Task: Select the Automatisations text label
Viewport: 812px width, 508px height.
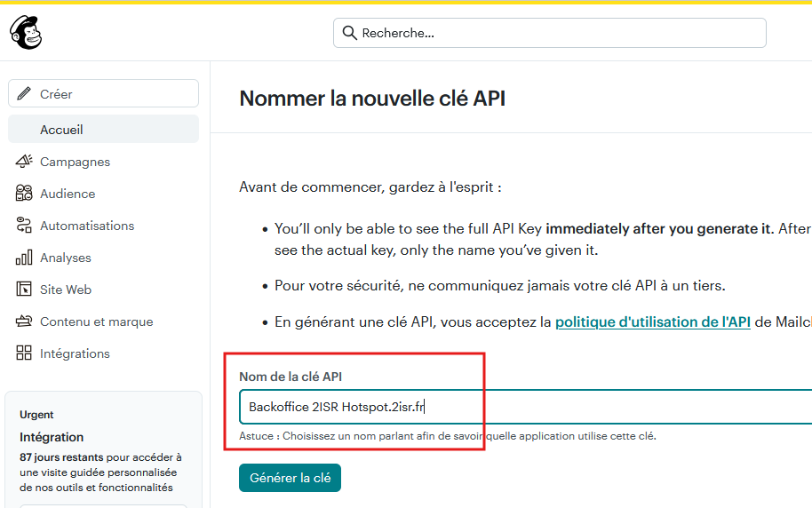Action: [87, 226]
